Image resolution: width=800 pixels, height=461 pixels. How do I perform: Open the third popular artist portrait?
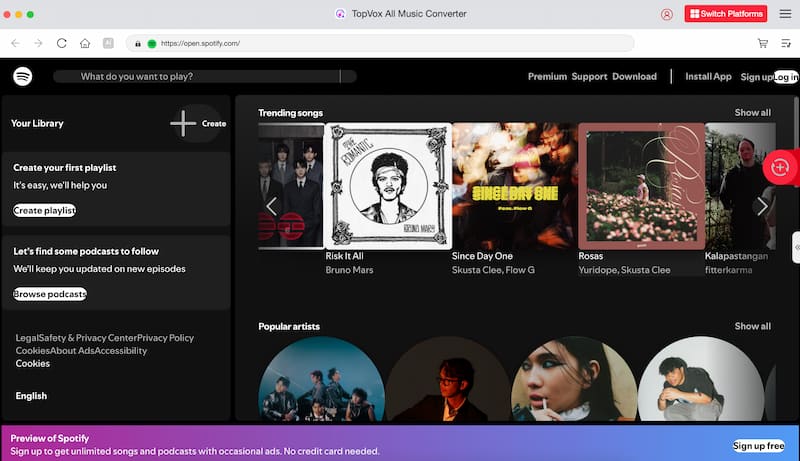574,379
